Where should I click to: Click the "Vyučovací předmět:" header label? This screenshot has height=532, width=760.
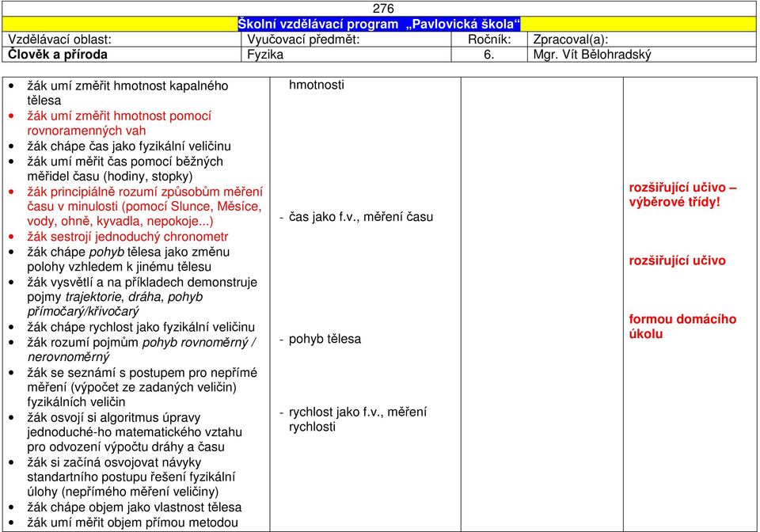(x=303, y=40)
